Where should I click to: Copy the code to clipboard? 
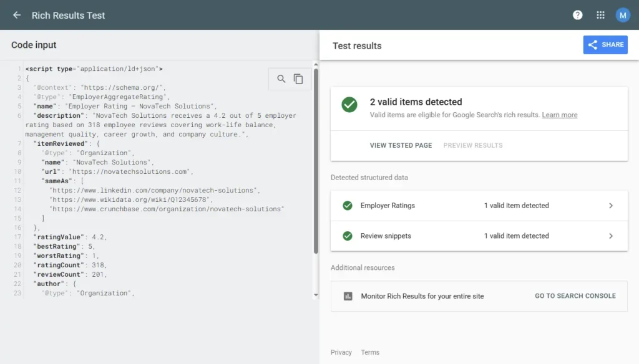pyautogui.click(x=298, y=79)
